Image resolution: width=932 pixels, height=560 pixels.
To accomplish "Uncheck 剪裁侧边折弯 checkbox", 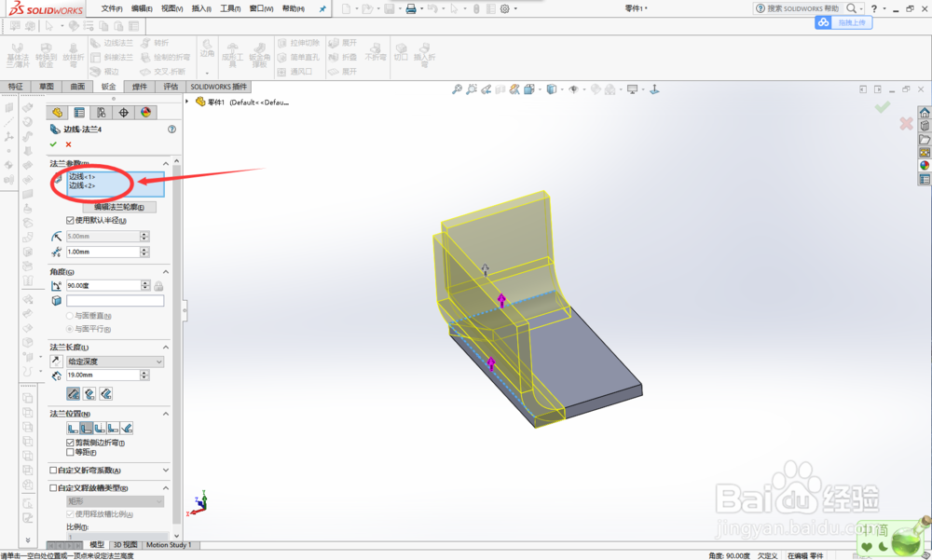I will (x=70, y=443).
